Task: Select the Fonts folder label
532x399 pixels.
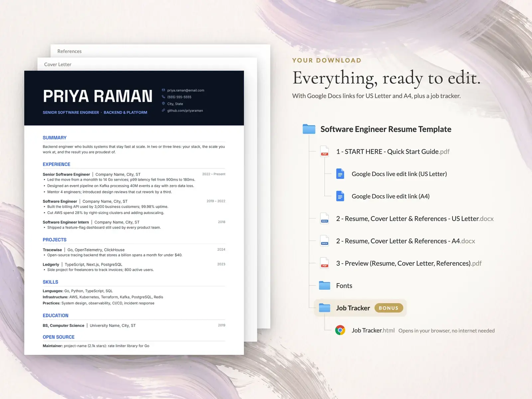Action: coord(344,286)
